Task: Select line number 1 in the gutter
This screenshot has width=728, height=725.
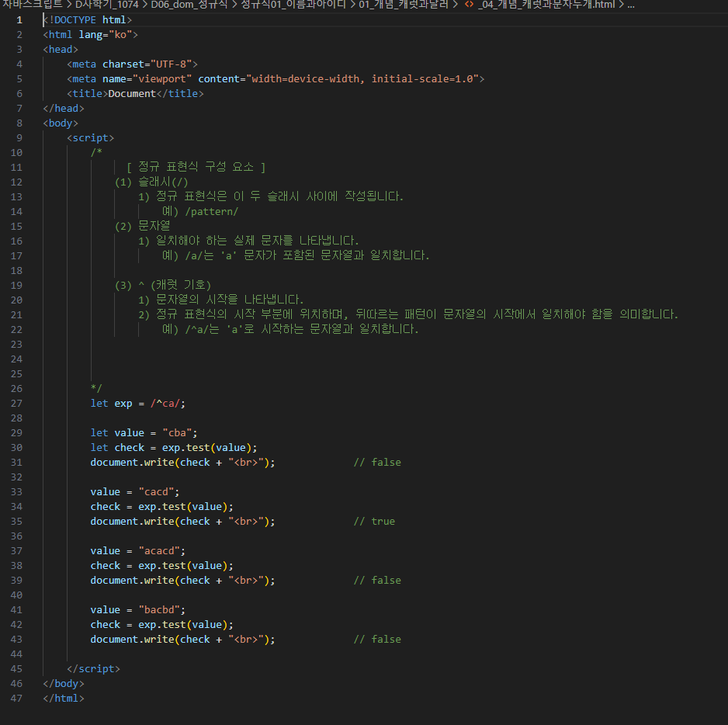Action: pyautogui.click(x=19, y=20)
